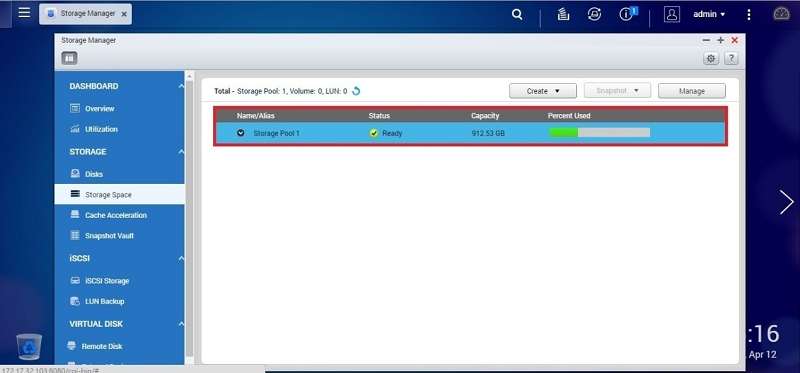800x373 pixels.
Task: Click the Overview icon
Action: pos(75,108)
